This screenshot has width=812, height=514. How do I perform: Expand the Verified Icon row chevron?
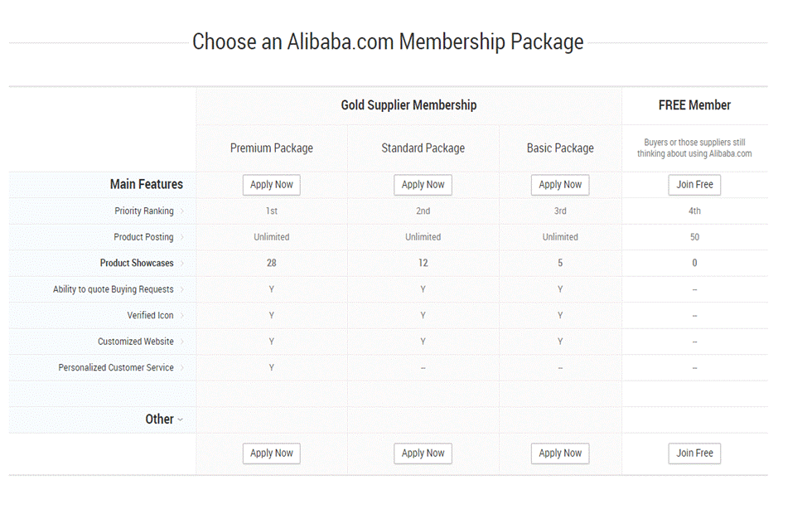click(182, 316)
